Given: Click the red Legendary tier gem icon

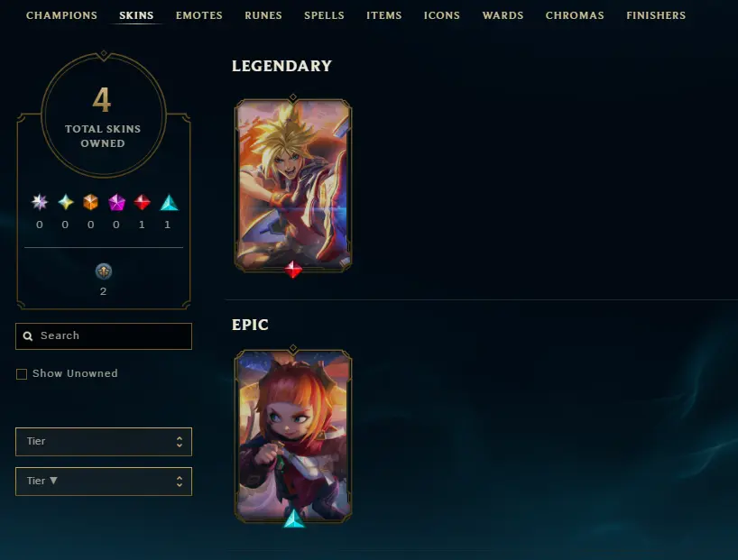Looking at the screenshot, I should (142, 202).
